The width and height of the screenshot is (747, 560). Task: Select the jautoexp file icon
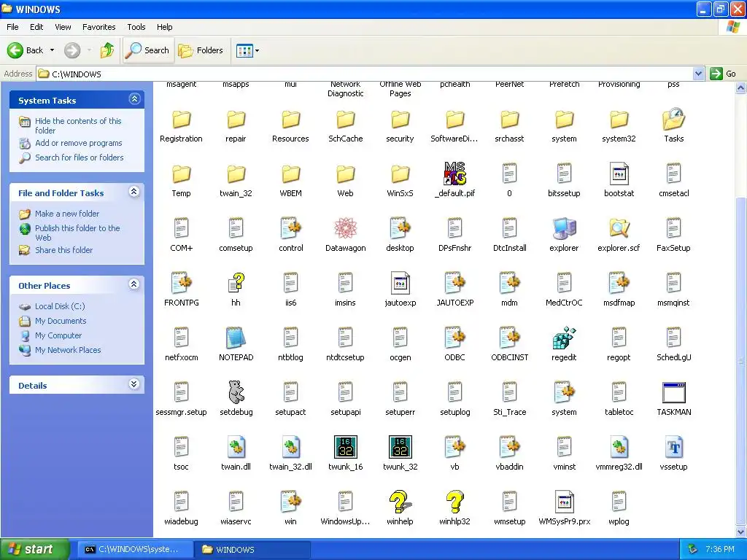400,283
